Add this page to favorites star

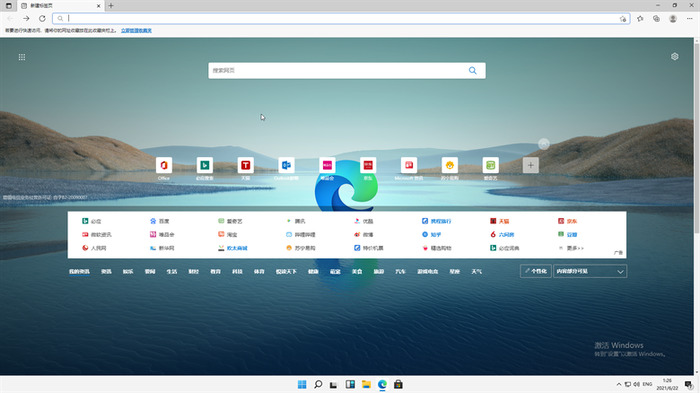623,19
